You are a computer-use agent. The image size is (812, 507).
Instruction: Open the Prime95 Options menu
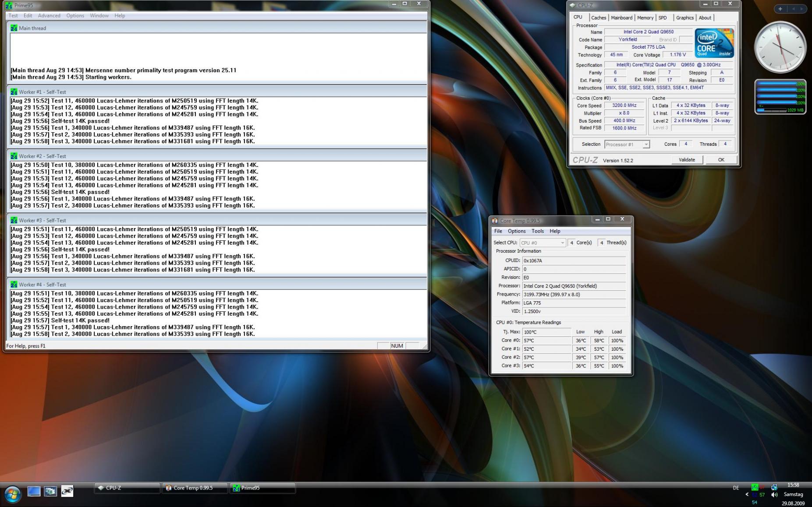coord(75,15)
